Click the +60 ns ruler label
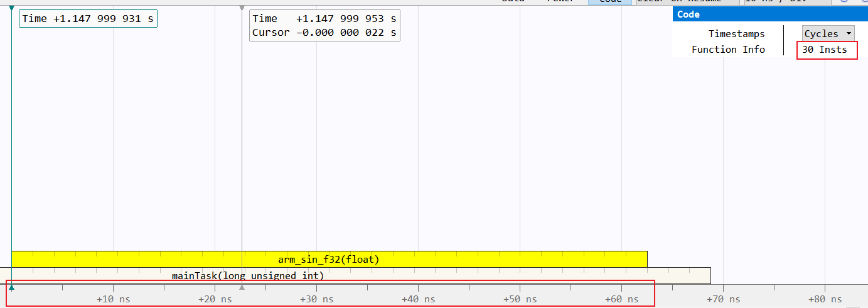Viewport: 868px width, 308px height. click(x=622, y=299)
